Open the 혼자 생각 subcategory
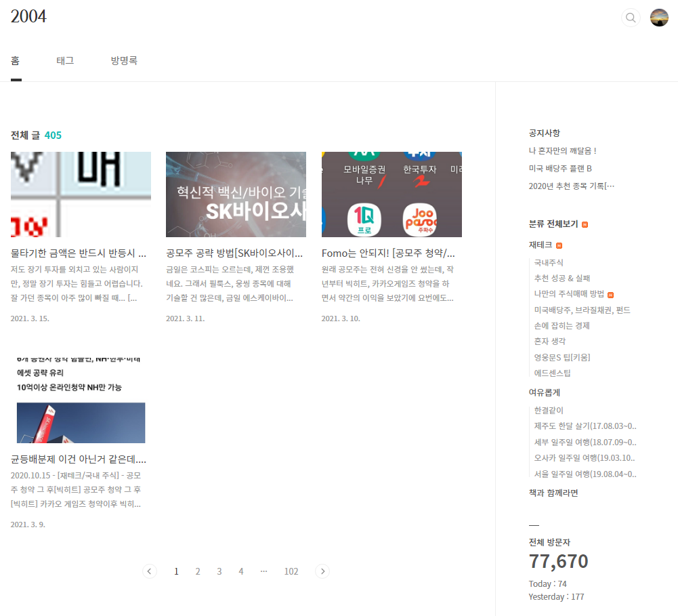 (x=549, y=342)
